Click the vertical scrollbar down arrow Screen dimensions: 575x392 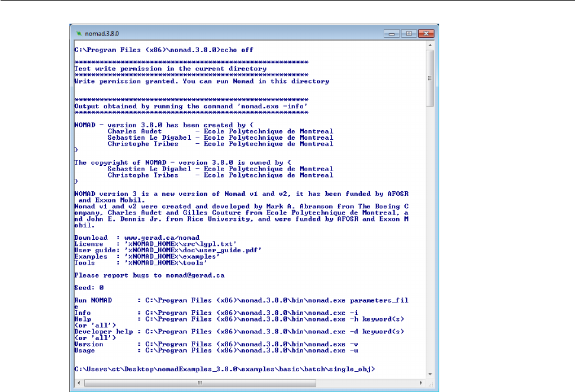pos(430,374)
